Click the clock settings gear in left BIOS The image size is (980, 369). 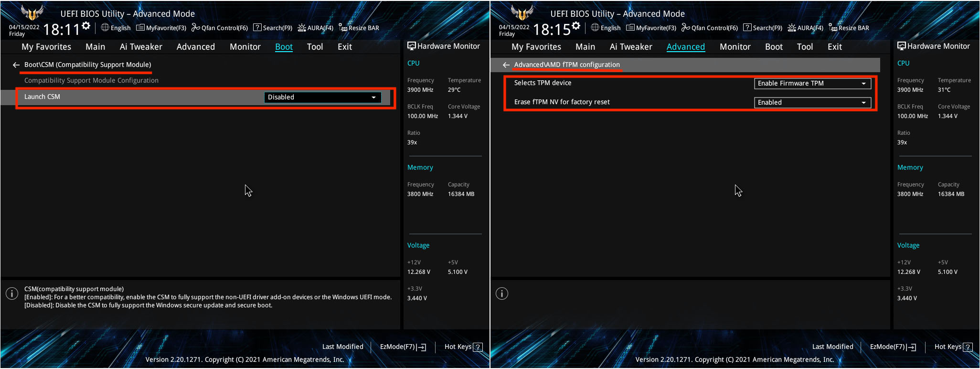coord(86,26)
